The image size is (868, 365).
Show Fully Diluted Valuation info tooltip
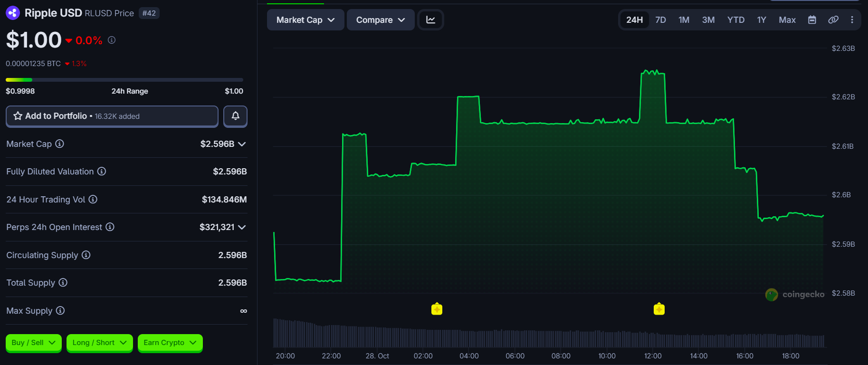102,171
